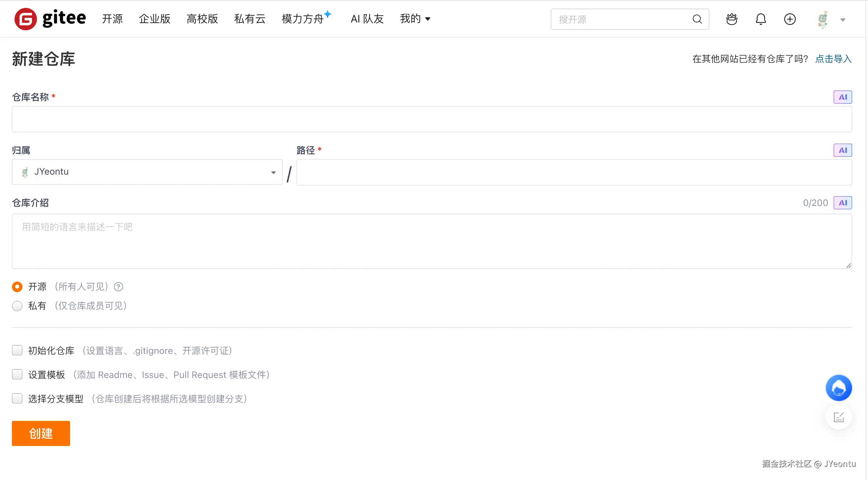Click the search magnifier icon
868x480 pixels.
tap(697, 19)
